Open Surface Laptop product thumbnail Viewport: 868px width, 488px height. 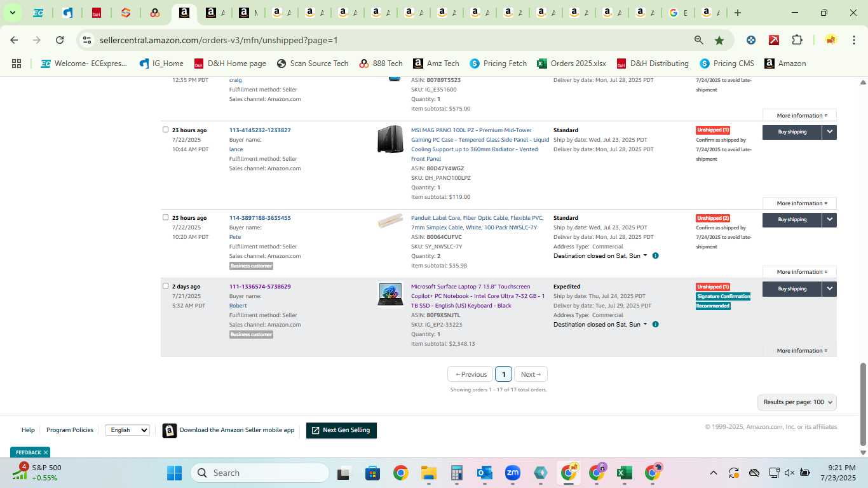coord(390,295)
